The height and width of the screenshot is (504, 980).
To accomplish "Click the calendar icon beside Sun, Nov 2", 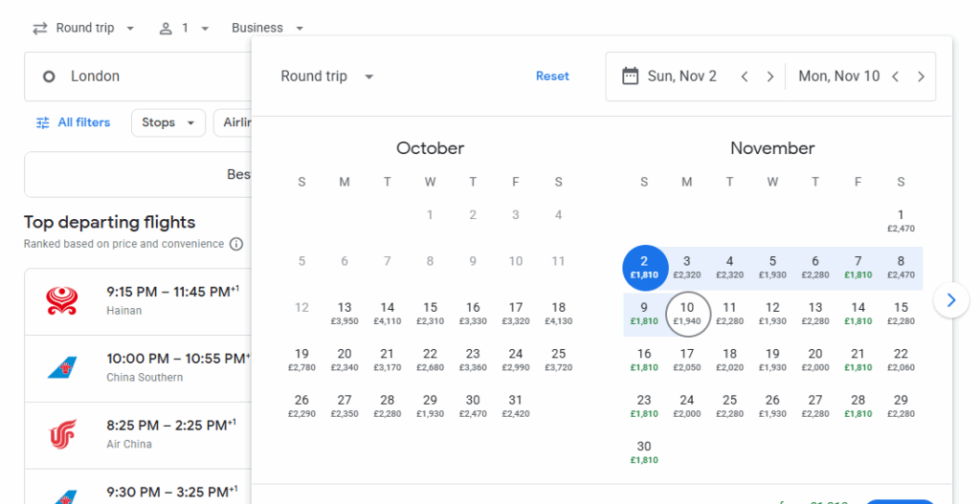I will (x=630, y=77).
